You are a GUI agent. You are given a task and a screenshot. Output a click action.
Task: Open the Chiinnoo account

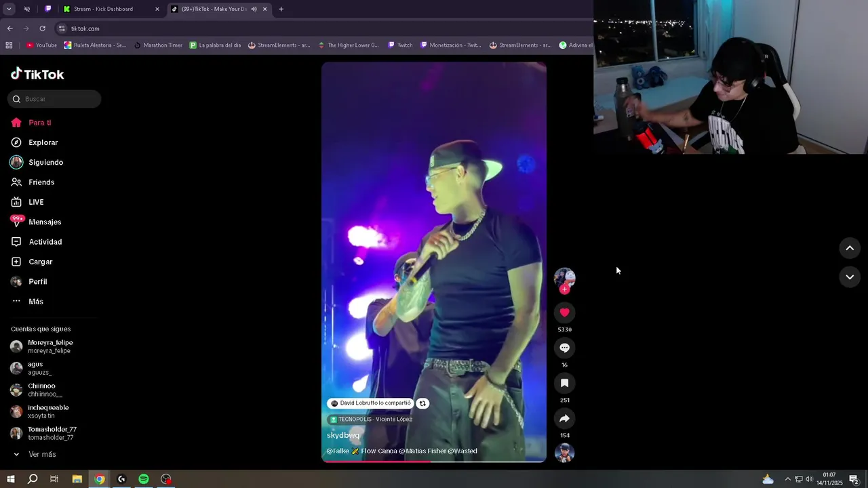[x=36, y=390]
